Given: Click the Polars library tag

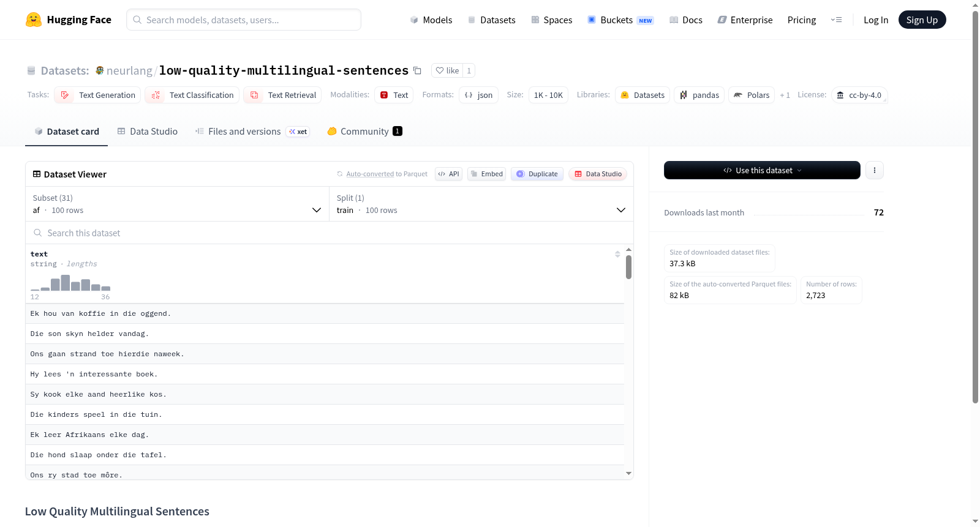Looking at the screenshot, I should pyautogui.click(x=751, y=95).
